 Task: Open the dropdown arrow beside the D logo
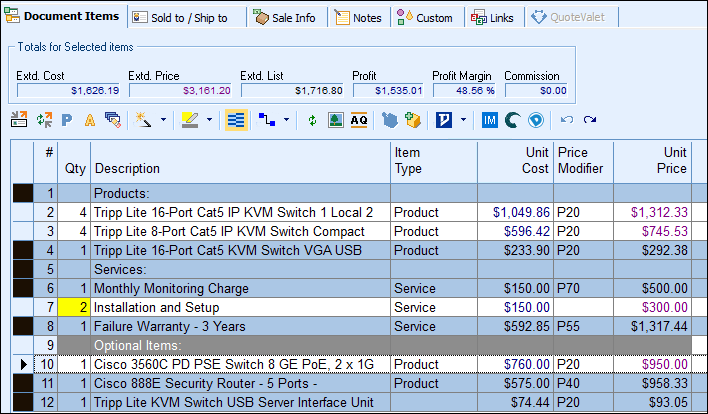[463, 120]
